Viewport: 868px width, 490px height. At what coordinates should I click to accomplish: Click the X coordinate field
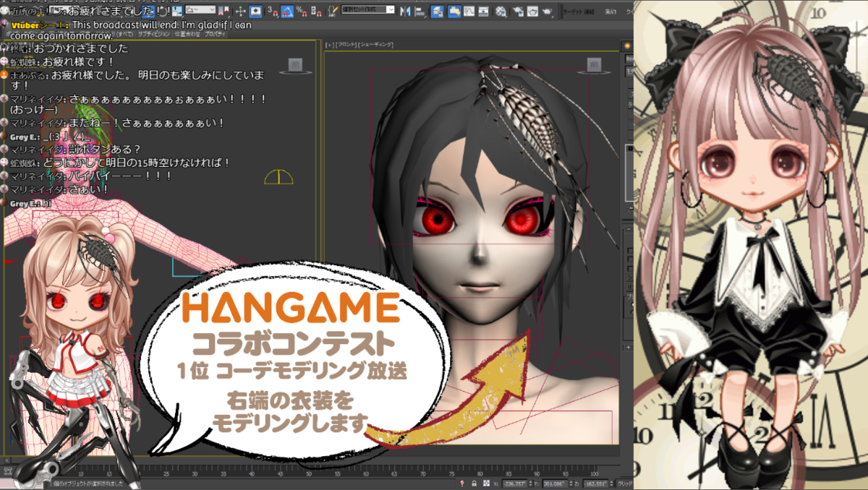click(514, 483)
